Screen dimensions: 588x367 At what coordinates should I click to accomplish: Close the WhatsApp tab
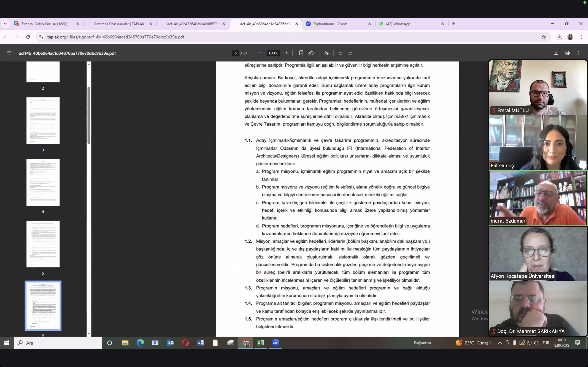(x=442, y=24)
